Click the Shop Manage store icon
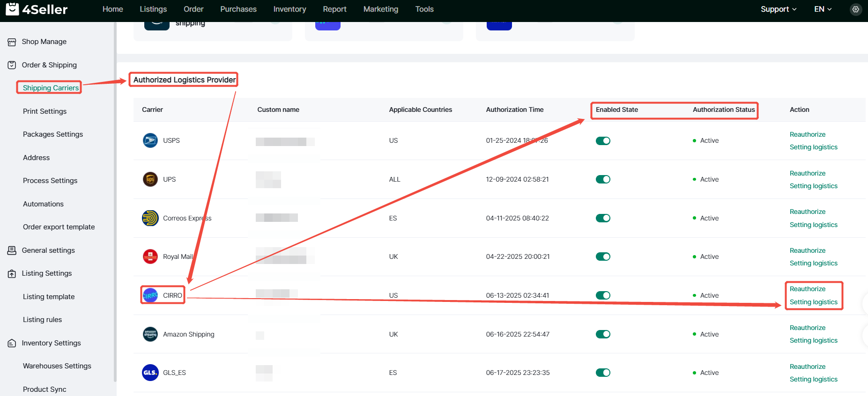 click(x=12, y=42)
